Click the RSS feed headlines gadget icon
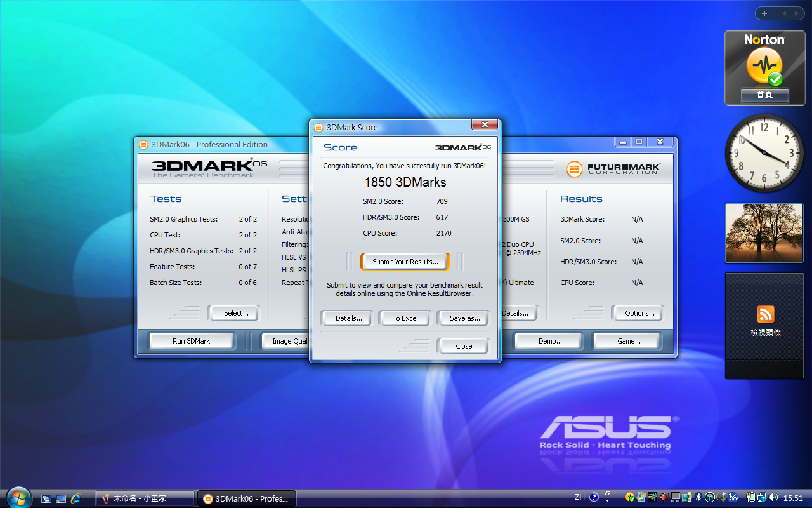 765,314
